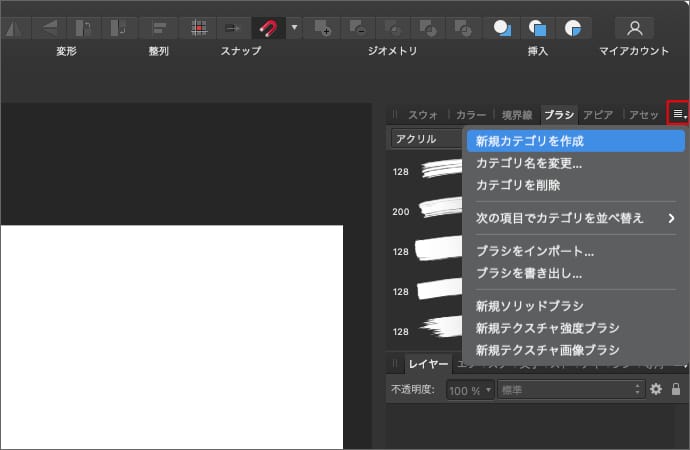Click the geometry Add shapes icon
Screen dimensions: 690x450
point(323,27)
